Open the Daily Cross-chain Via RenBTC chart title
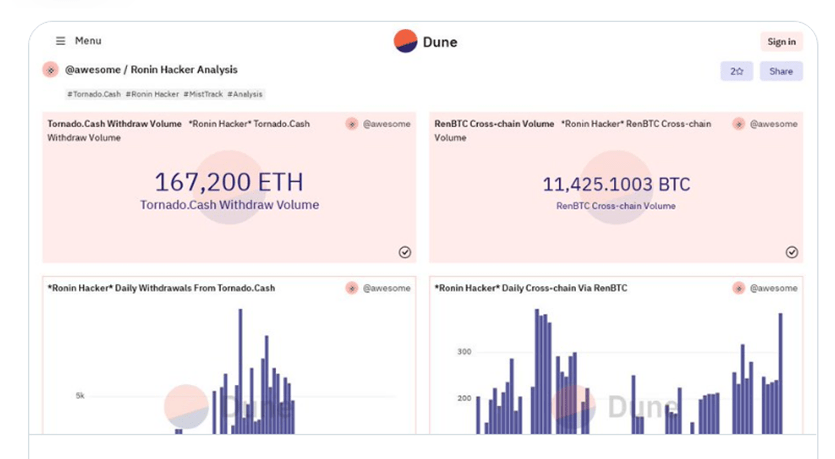 coord(529,288)
